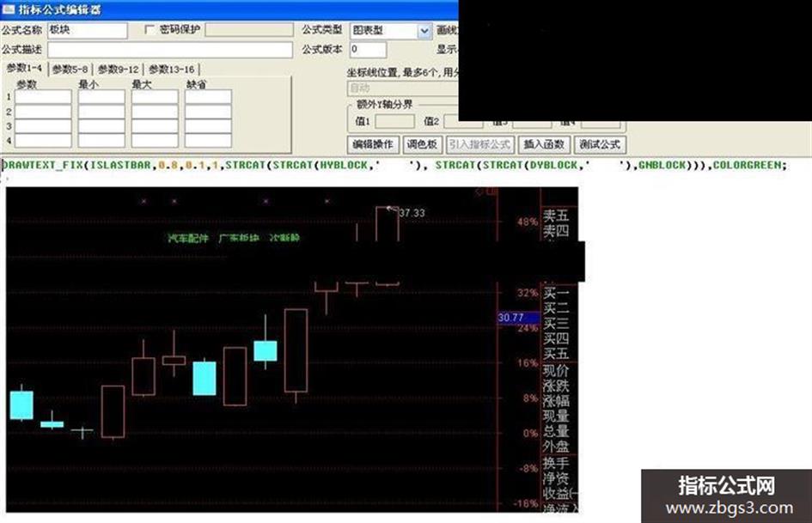Enable the 密码保护 checkbox
The height and width of the screenshot is (523, 812).
pyautogui.click(x=150, y=30)
